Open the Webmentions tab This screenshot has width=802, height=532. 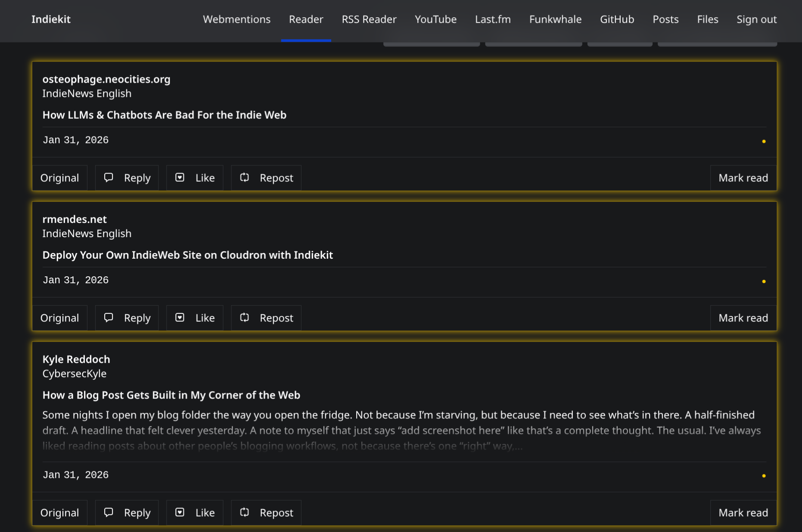(236, 19)
